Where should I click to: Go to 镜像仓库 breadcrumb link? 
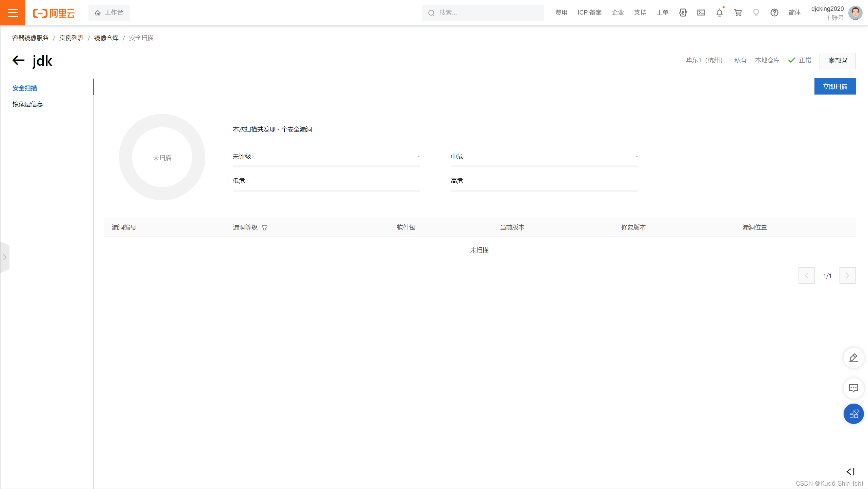click(x=106, y=38)
